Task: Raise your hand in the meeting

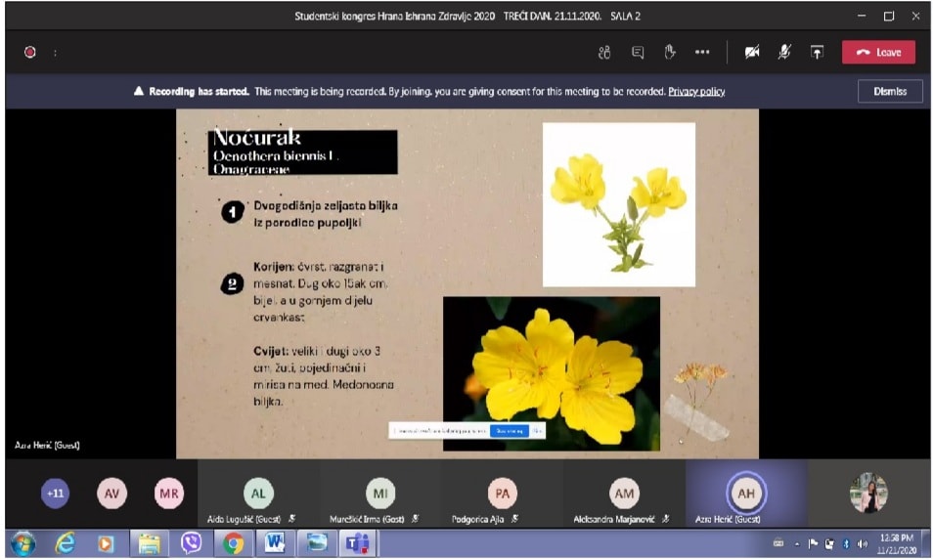Action: [x=670, y=53]
